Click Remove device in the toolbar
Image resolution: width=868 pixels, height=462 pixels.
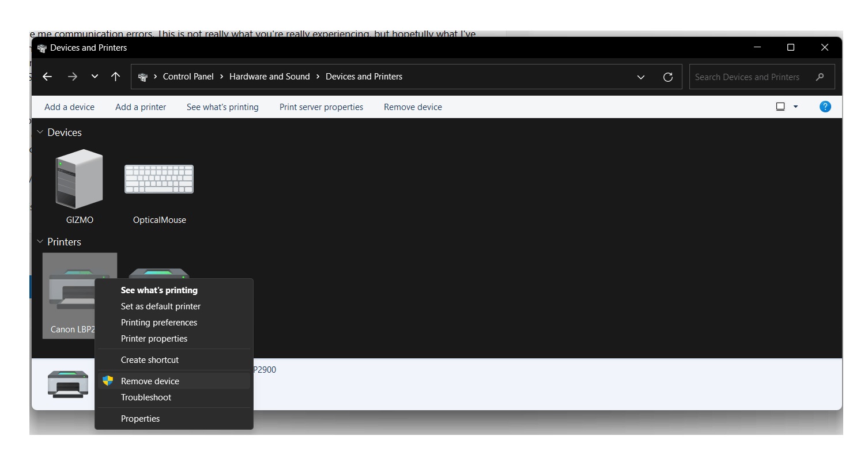pyautogui.click(x=413, y=107)
